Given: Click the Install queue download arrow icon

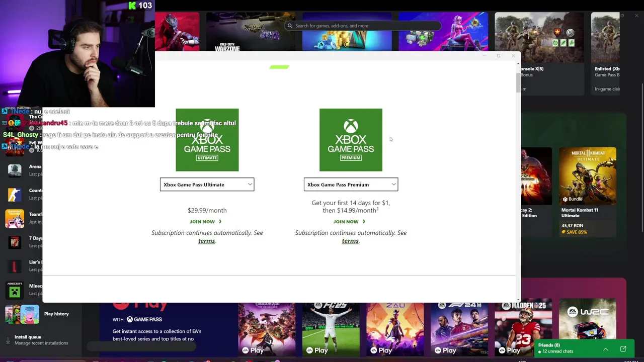Looking at the screenshot, I should [x=8, y=340].
